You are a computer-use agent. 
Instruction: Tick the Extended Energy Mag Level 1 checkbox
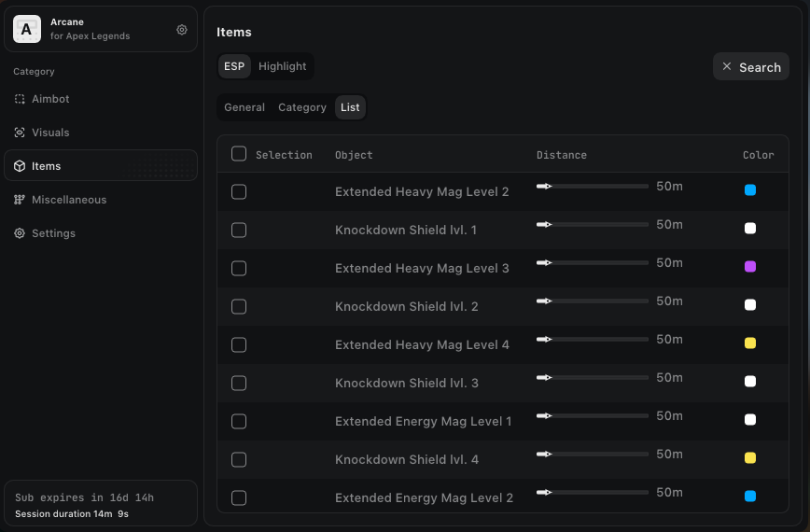[x=239, y=421]
